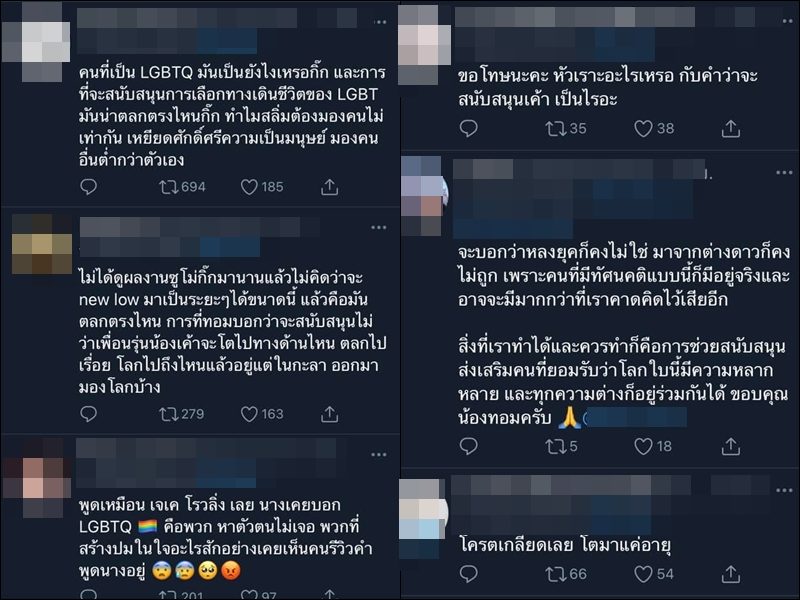Screen dimensions: 800x600
Task: Retweet the post with 5 retweets
Action: pyautogui.click(x=555, y=446)
